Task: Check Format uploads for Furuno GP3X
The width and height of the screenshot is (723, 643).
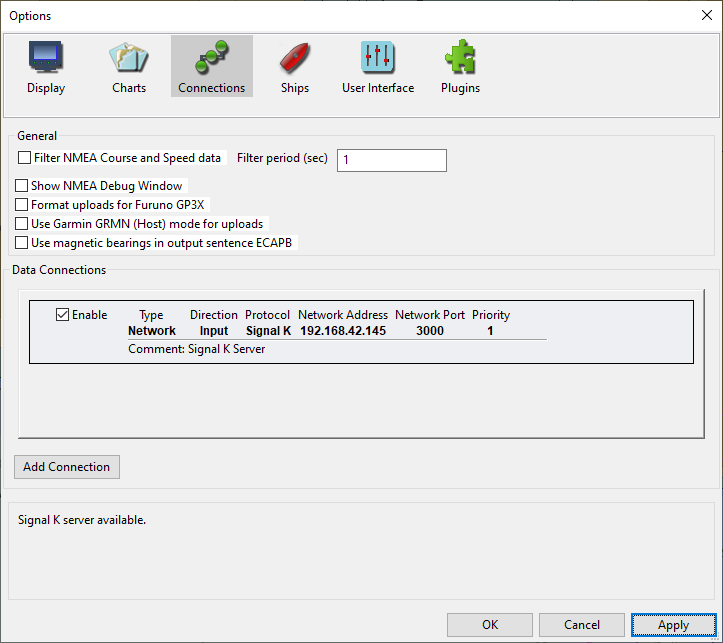Action: (23, 205)
